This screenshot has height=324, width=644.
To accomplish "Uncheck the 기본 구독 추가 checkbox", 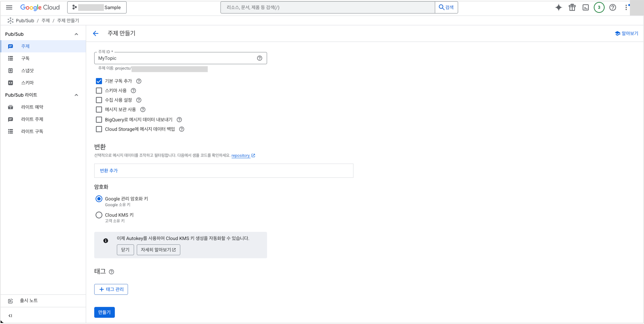I will (x=99, y=81).
